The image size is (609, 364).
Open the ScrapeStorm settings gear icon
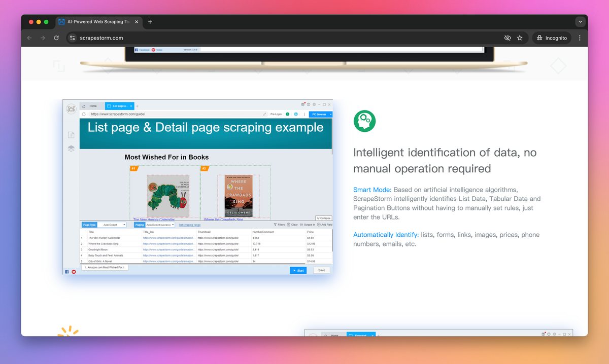tap(314, 104)
